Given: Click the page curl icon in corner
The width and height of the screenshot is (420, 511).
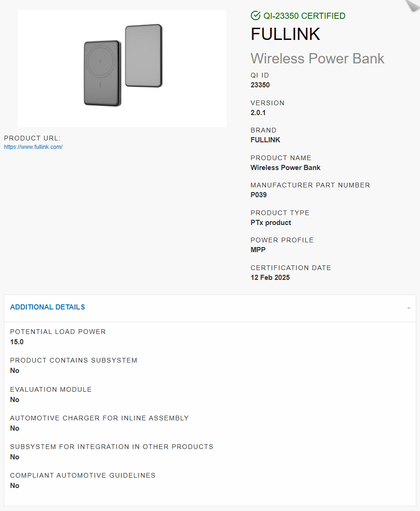Looking at the screenshot, I should pos(412,5).
